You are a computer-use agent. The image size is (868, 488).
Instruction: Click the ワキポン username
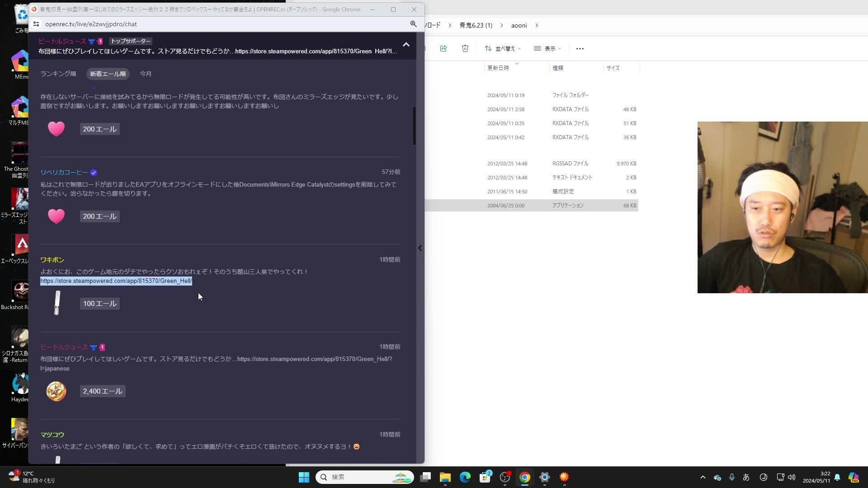point(52,260)
